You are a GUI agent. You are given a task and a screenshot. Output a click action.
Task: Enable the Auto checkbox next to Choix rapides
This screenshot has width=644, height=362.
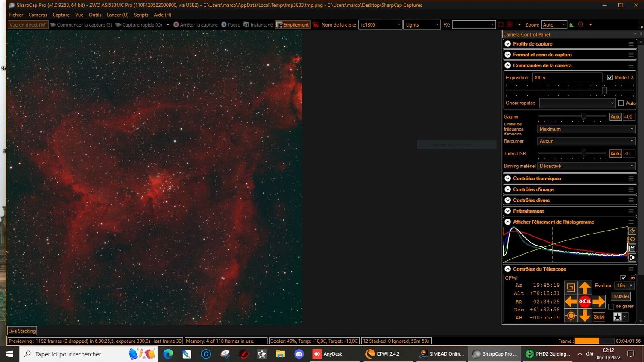pyautogui.click(x=621, y=103)
